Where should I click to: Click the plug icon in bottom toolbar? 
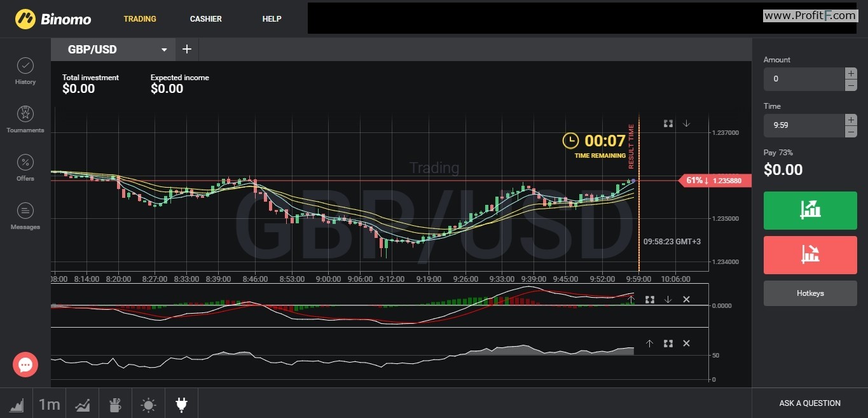coord(181,403)
